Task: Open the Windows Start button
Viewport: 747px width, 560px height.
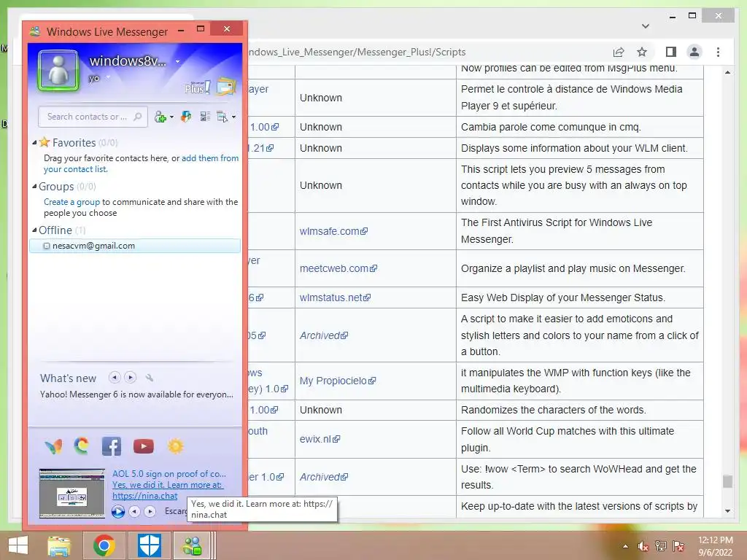Action: pyautogui.click(x=18, y=545)
